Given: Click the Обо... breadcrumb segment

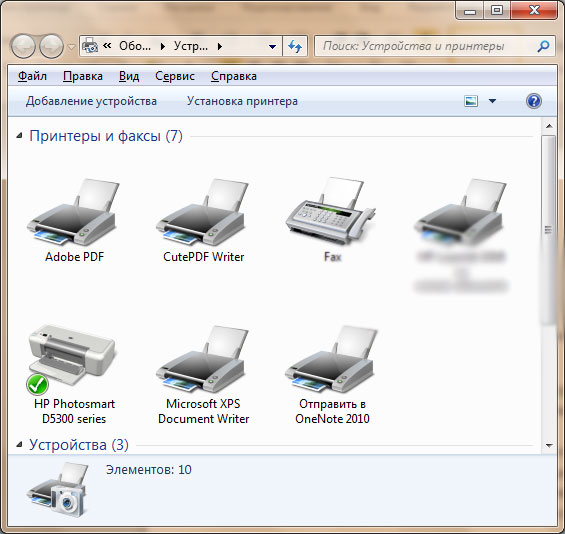Looking at the screenshot, I should click(x=135, y=46).
